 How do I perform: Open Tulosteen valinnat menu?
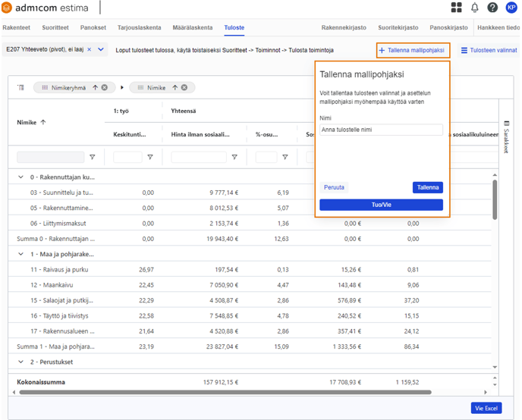click(x=489, y=50)
